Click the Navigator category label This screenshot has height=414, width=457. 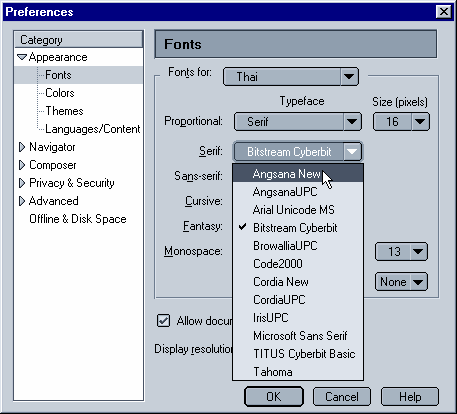[52, 147]
